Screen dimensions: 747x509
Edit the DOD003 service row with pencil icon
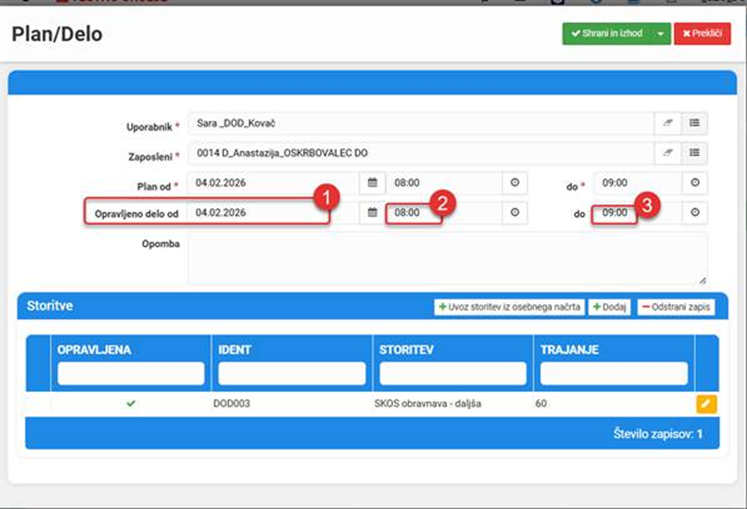click(x=706, y=404)
